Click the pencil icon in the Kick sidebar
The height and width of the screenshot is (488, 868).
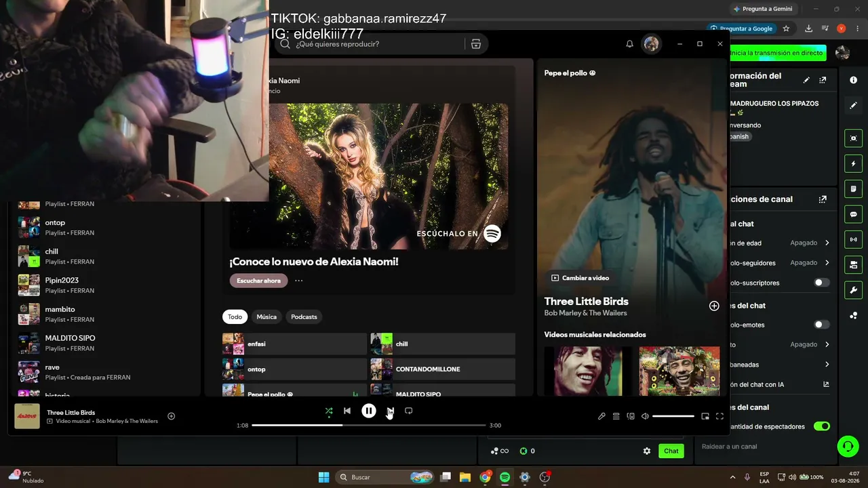pos(853,106)
